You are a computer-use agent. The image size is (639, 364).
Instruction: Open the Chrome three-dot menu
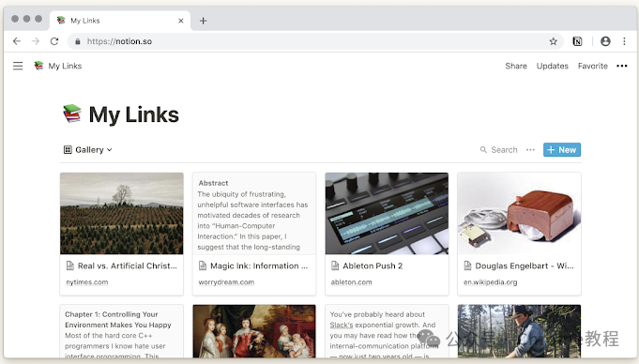point(624,41)
